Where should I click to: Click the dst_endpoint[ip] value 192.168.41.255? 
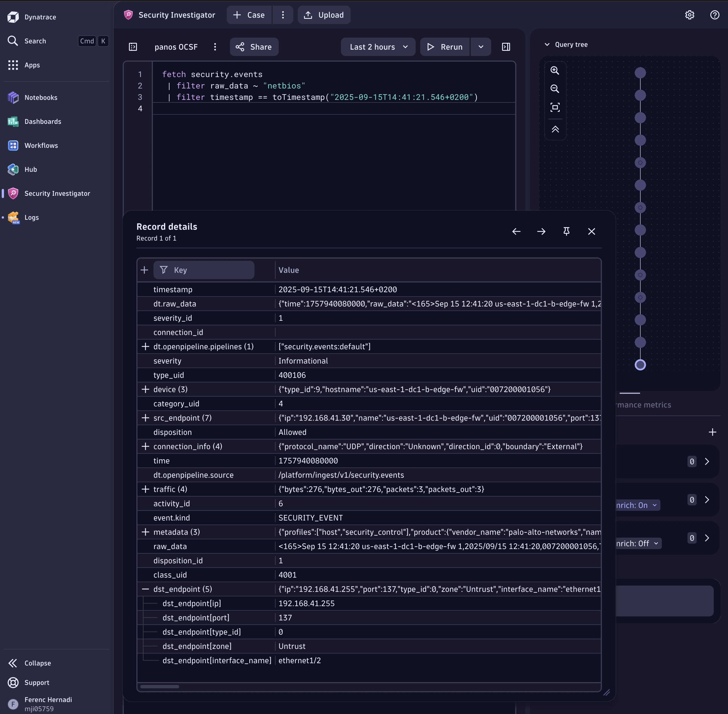pos(307,603)
